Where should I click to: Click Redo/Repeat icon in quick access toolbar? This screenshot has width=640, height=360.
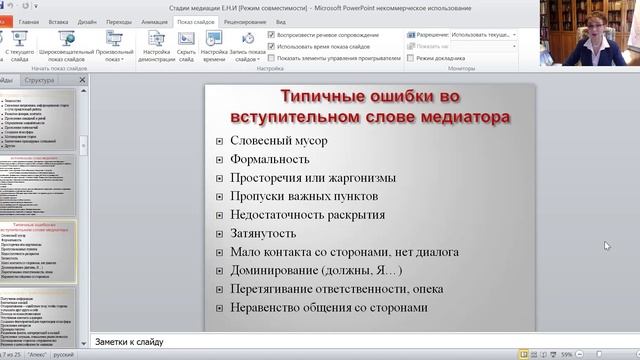point(25,6)
